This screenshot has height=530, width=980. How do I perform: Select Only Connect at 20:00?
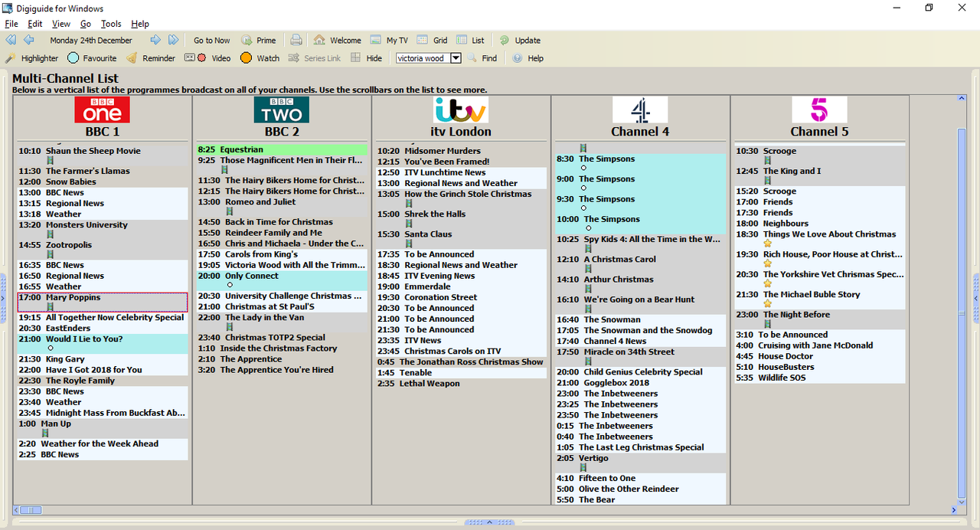click(x=282, y=280)
